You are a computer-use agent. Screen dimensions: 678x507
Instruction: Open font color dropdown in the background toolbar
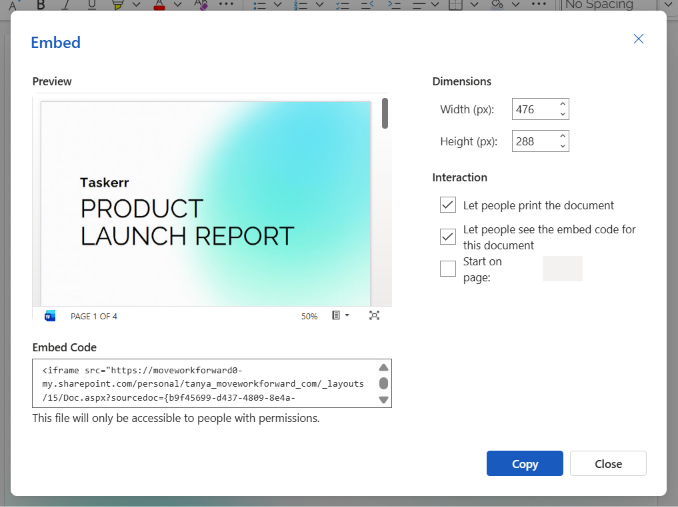178,4
